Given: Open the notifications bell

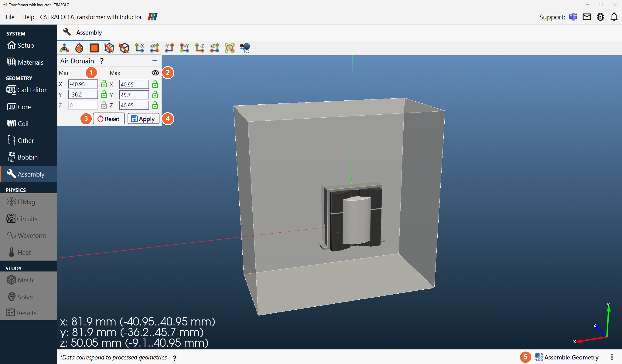Looking at the screenshot, I should [614, 17].
